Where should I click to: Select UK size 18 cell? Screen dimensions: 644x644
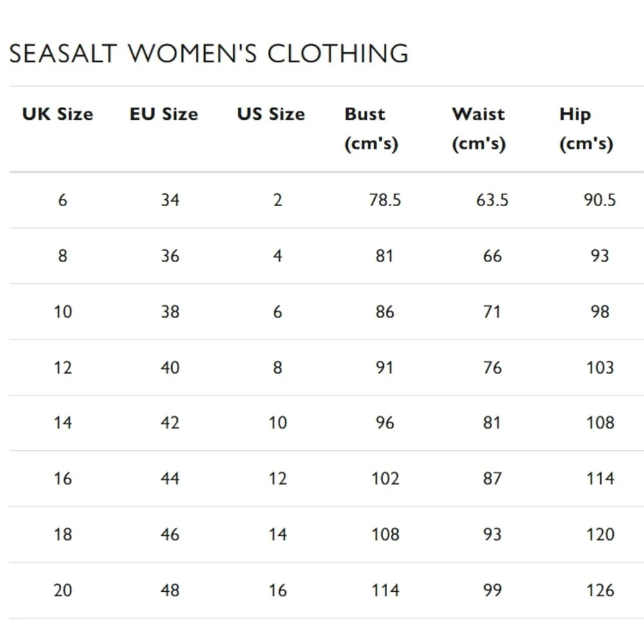pyautogui.click(x=63, y=535)
